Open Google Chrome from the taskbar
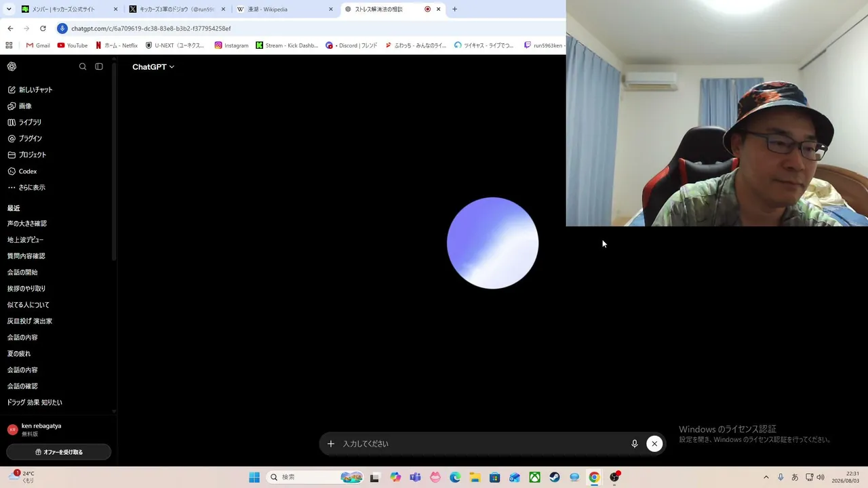 click(594, 477)
